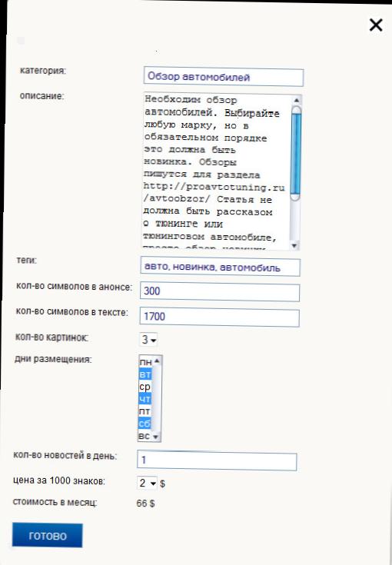Click the категория label
Screen dimensions: 392x565
click(x=43, y=71)
